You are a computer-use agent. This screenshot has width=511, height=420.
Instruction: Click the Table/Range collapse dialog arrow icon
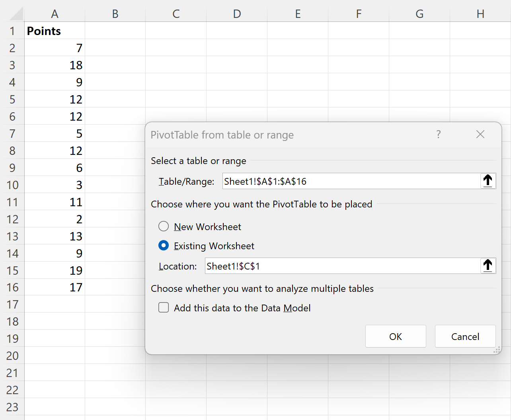(488, 181)
